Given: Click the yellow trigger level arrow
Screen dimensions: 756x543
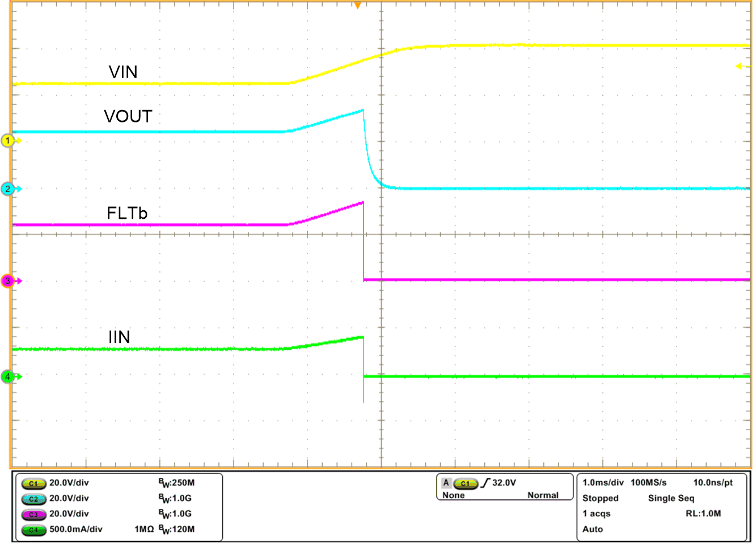Looking at the screenshot, I should (x=738, y=66).
